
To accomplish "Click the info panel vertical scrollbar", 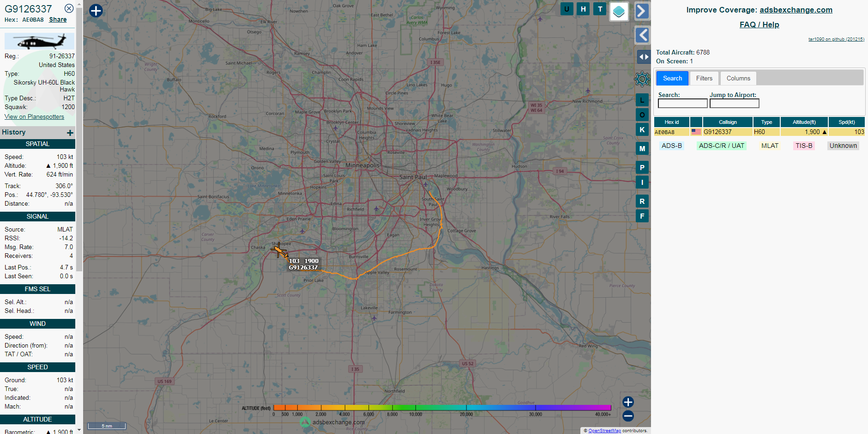I will click(79, 139).
